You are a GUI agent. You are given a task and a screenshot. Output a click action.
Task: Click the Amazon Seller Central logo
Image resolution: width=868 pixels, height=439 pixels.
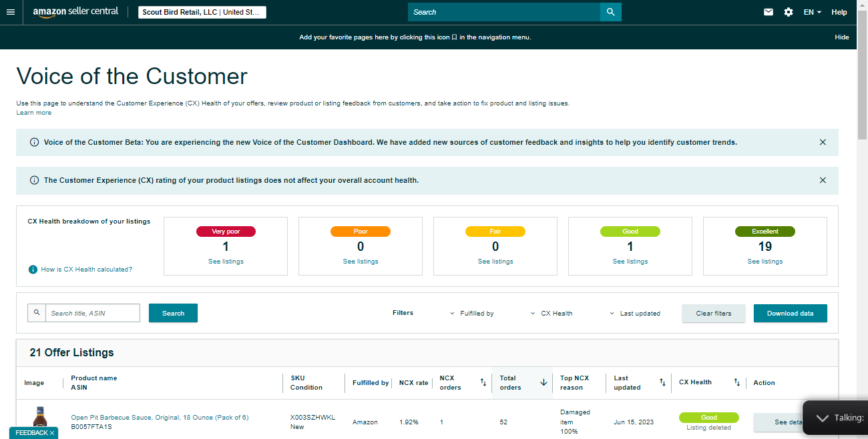point(75,12)
